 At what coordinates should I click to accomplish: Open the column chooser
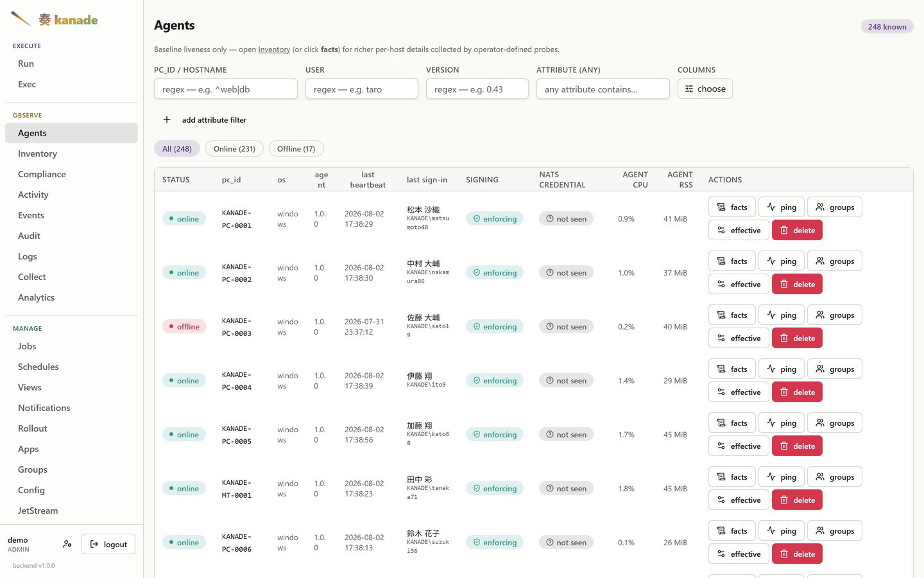tap(705, 89)
